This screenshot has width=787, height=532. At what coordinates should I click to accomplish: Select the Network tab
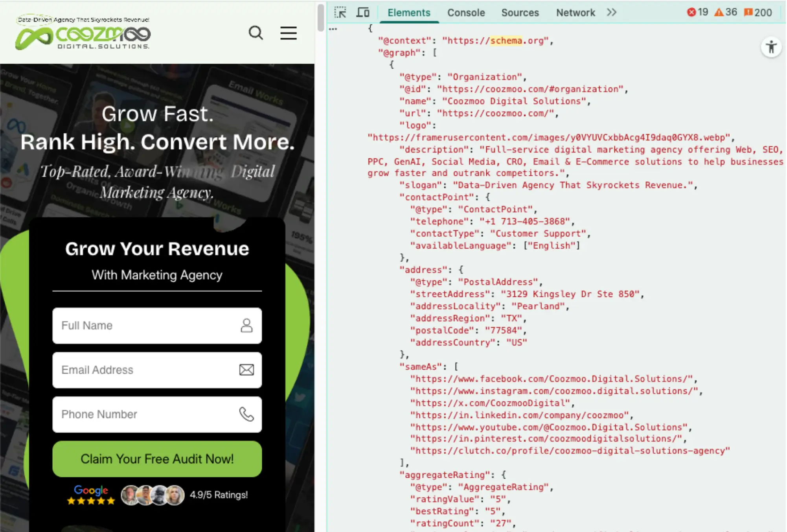(575, 13)
